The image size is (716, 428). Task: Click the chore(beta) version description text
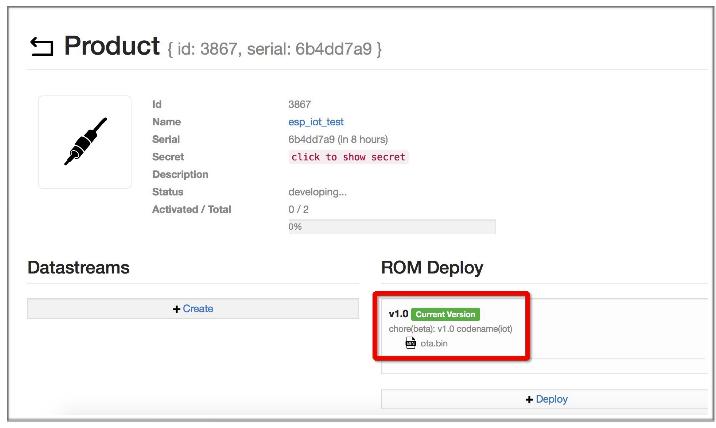(x=450, y=329)
